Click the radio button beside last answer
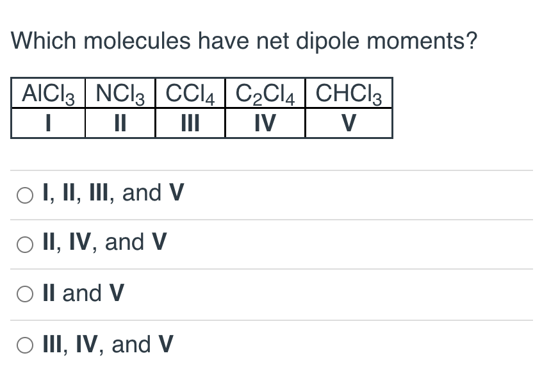This screenshot has height=392, width=542. tap(24, 346)
